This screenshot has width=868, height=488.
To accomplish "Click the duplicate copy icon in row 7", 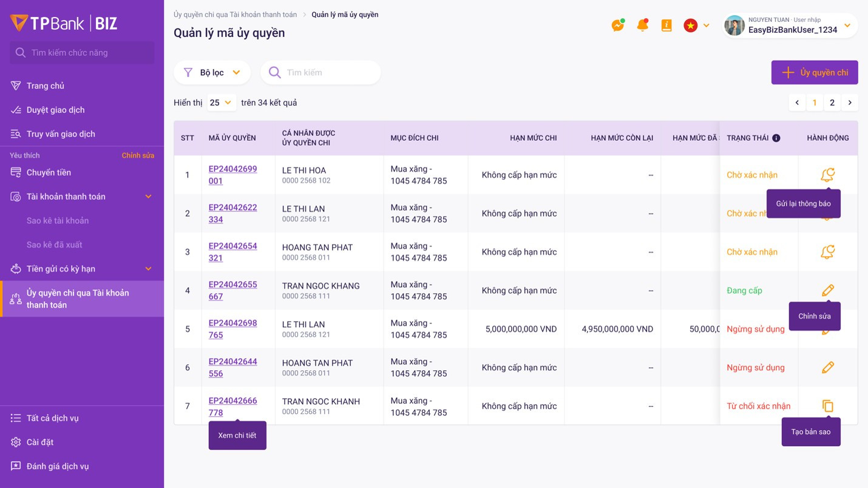I will (827, 406).
